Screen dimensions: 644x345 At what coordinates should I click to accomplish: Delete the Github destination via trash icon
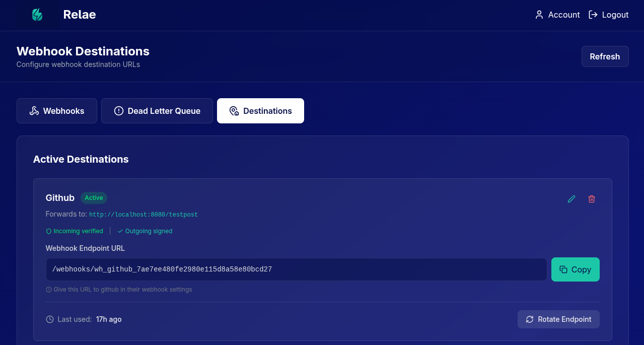point(592,199)
